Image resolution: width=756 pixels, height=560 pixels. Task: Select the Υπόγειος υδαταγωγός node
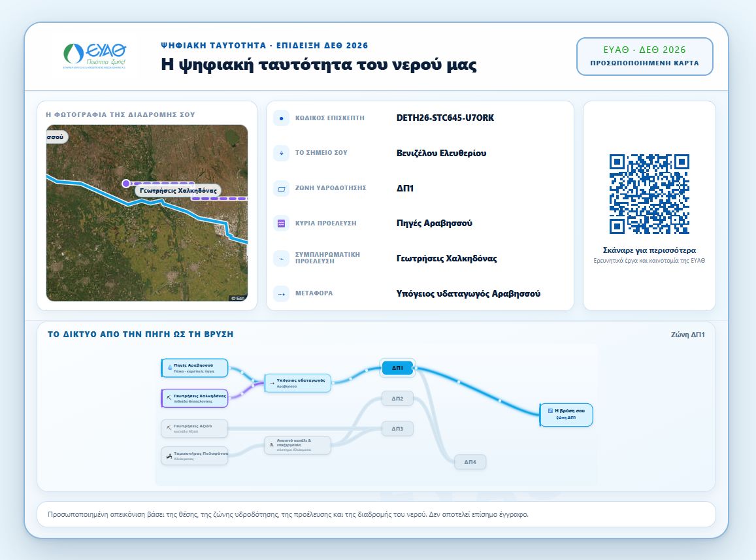297,383
